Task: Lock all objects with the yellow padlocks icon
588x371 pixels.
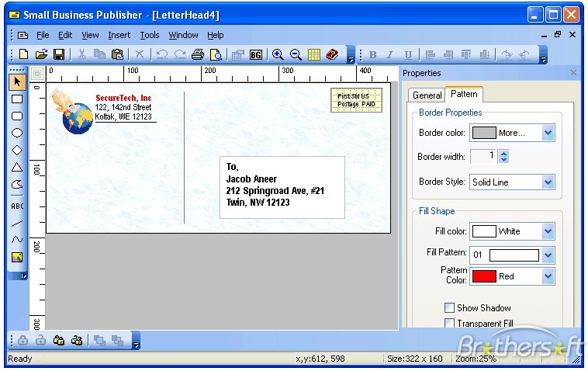Action: [x=59, y=341]
